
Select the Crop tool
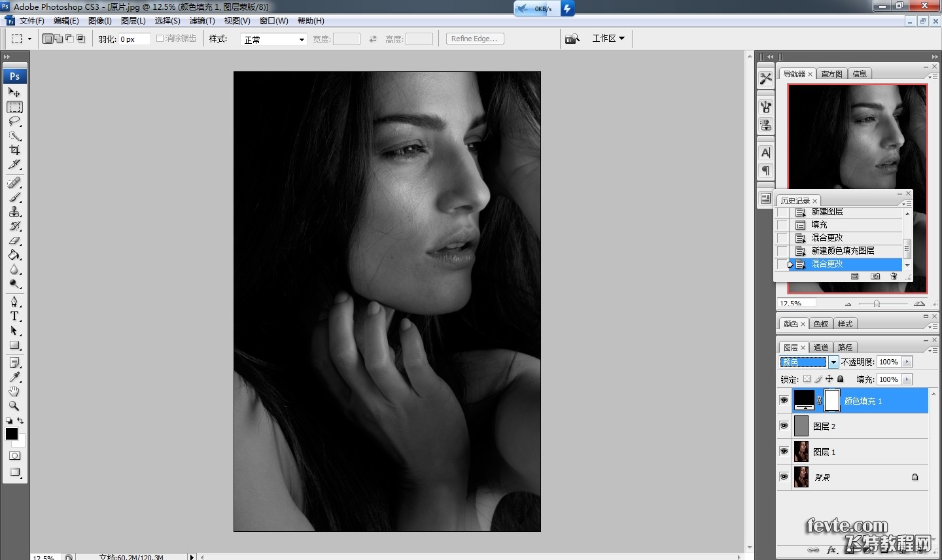click(14, 150)
